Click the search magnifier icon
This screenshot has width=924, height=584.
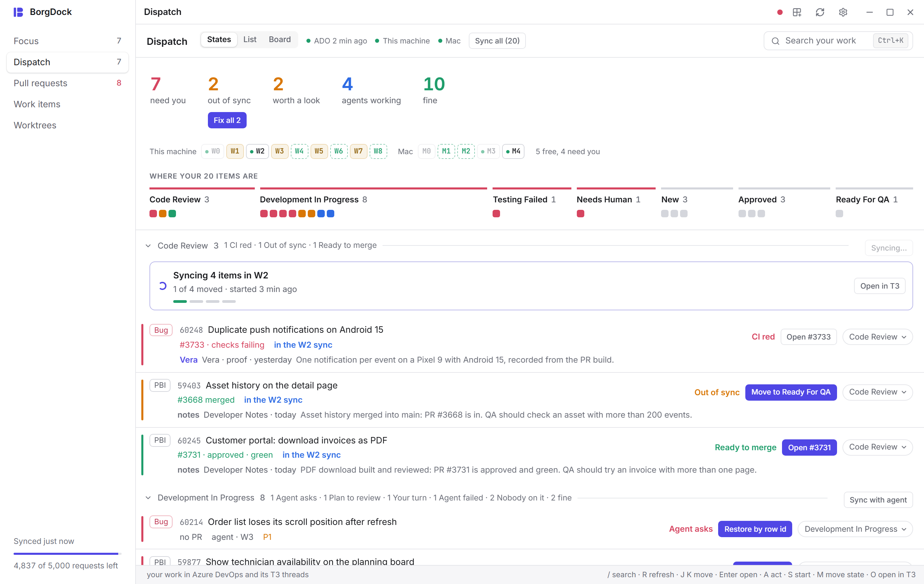776,41
